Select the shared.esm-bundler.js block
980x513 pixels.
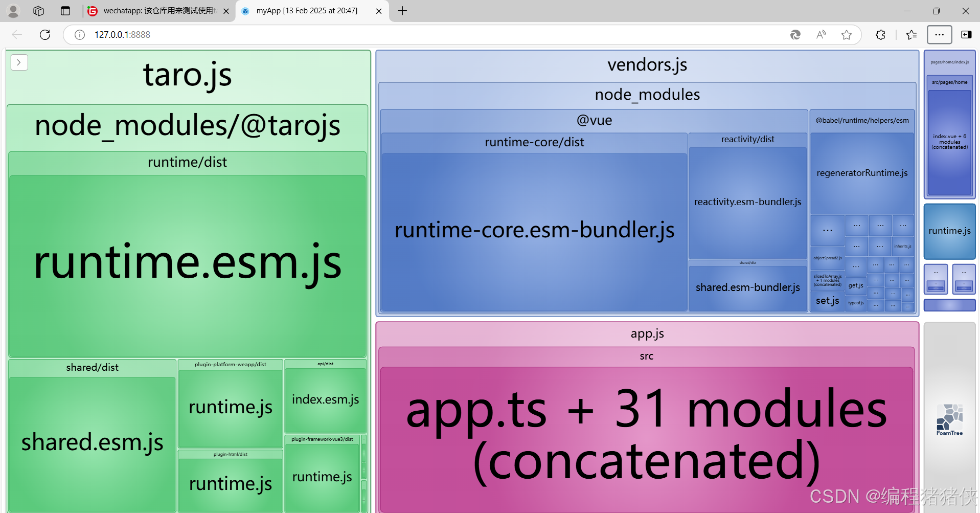(747, 287)
